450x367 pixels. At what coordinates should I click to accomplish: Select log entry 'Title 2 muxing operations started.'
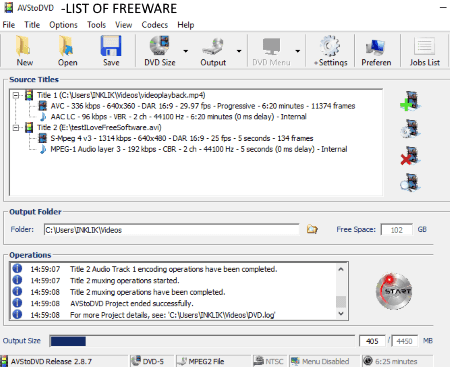coord(124,281)
